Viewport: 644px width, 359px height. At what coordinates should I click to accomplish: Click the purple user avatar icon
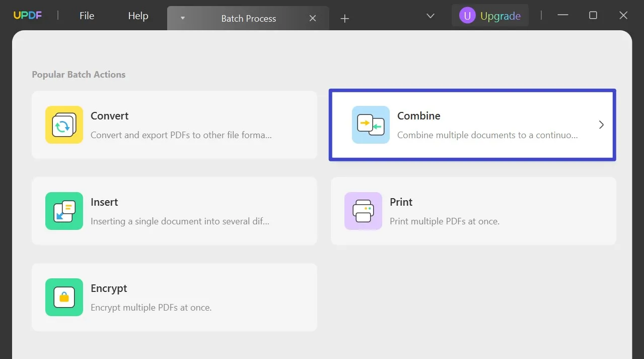click(x=467, y=16)
